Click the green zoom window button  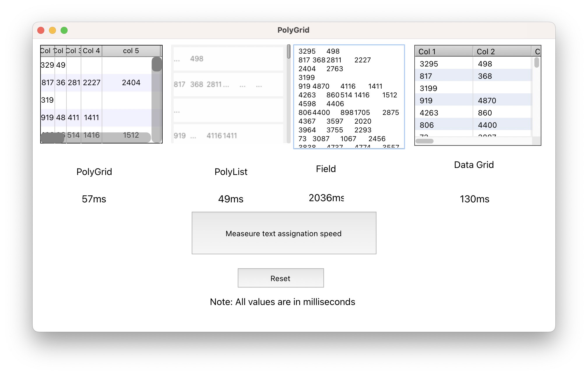(x=64, y=30)
